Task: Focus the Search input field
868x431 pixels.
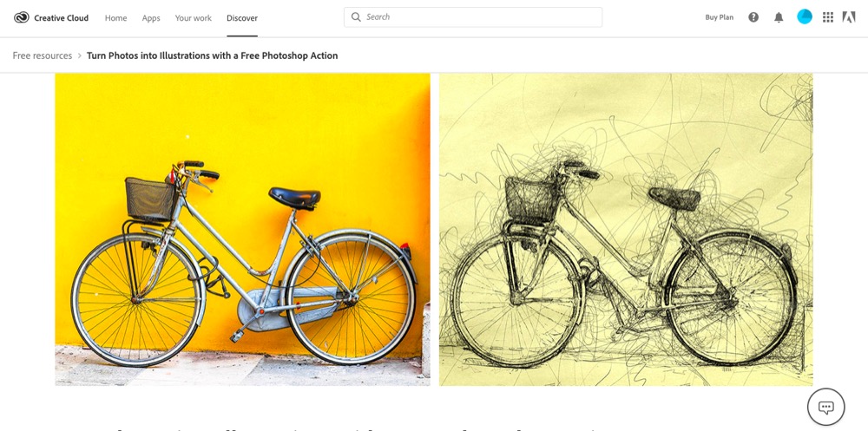Action: click(x=473, y=17)
